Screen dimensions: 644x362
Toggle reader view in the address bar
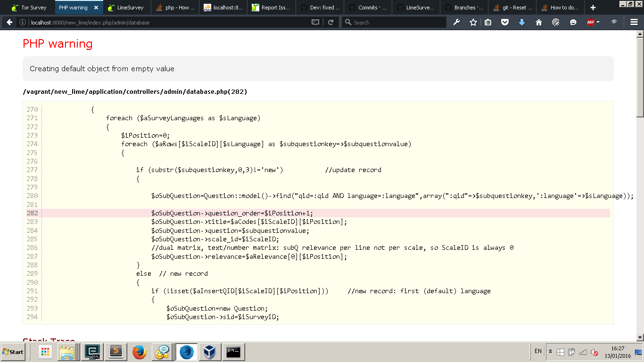click(315, 22)
